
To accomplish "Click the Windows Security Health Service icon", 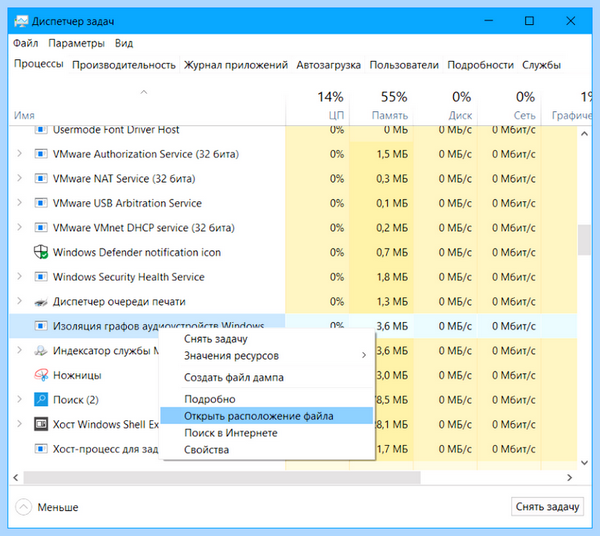I will point(41,277).
